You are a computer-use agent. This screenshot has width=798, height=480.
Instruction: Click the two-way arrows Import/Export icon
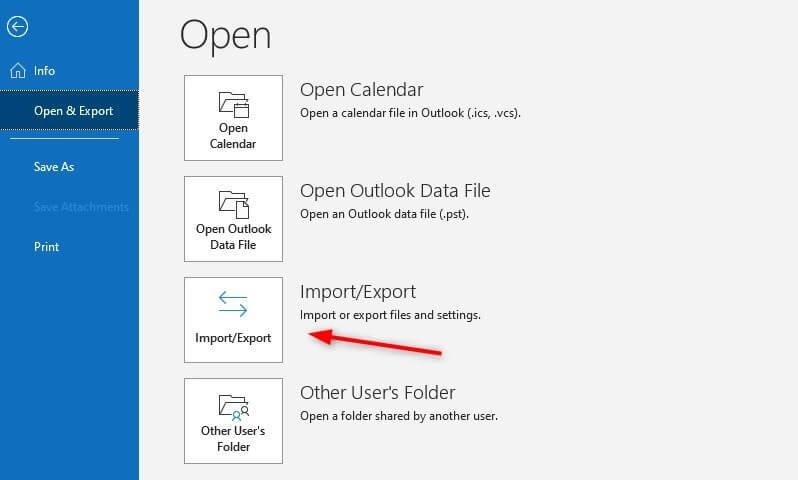click(x=233, y=304)
